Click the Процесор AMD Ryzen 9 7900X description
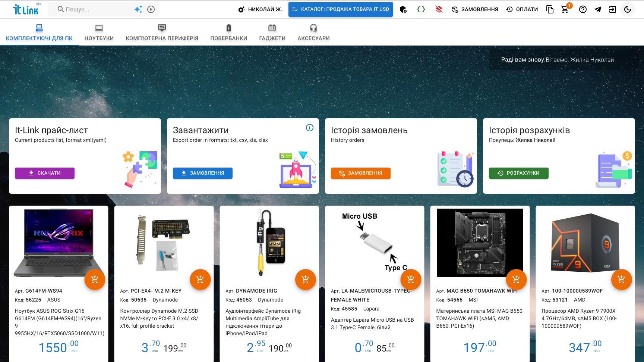The image size is (644, 362). (x=579, y=318)
